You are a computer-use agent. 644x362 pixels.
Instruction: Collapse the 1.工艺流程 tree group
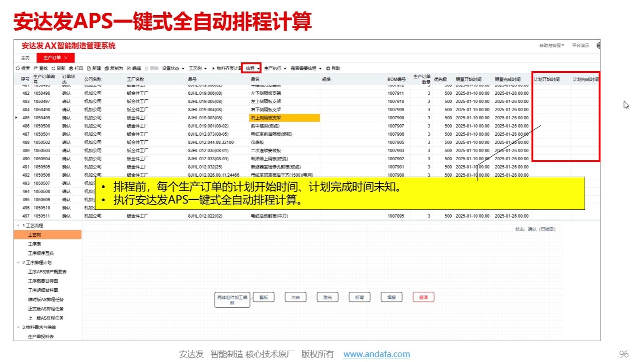click(x=18, y=226)
